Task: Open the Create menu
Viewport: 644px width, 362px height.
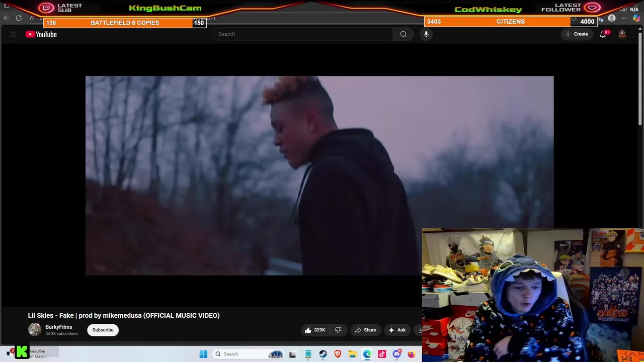Action: click(x=577, y=34)
